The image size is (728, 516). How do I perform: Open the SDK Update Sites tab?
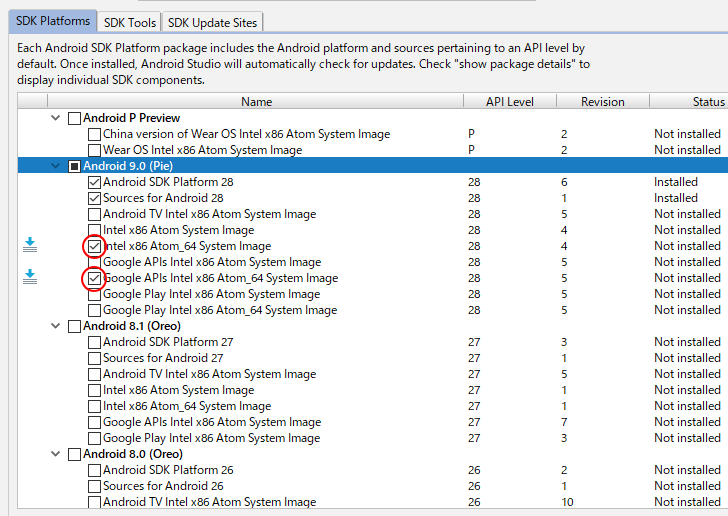212,22
